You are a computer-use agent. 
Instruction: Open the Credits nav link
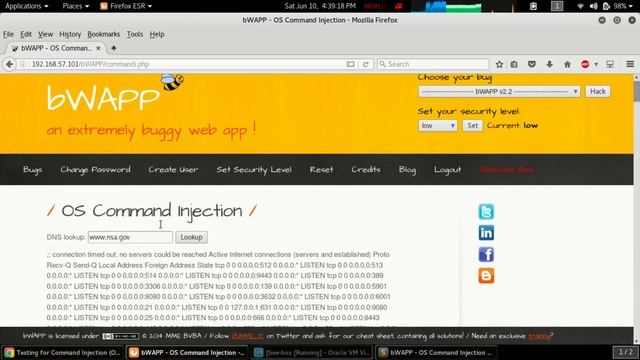[366, 169]
